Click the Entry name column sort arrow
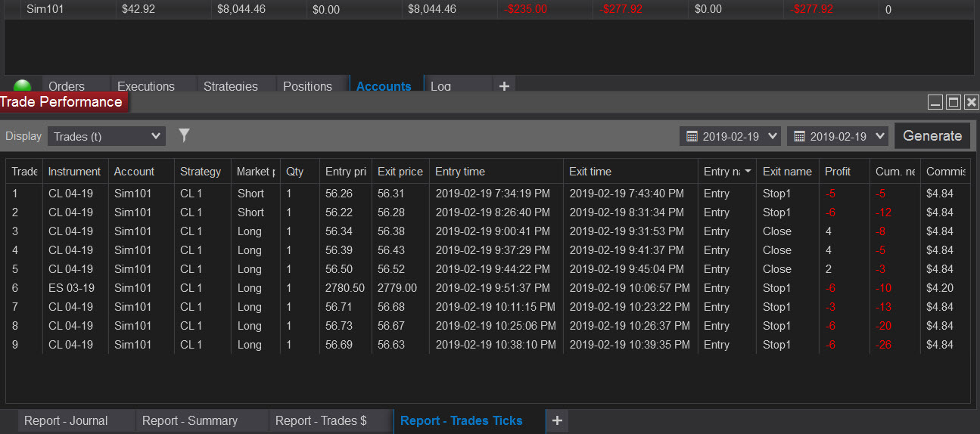This screenshot has width=980, height=434. click(x=748, y=172)
